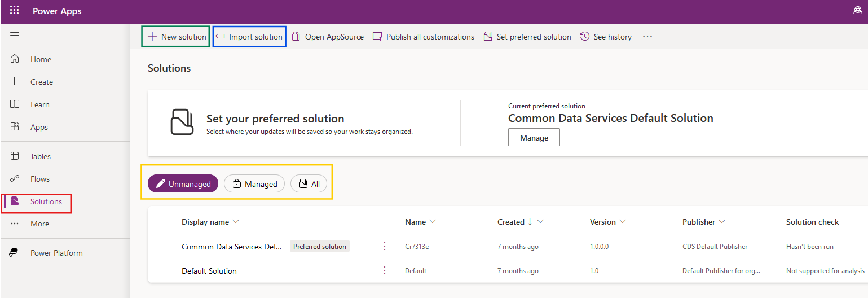The image size is (868, 298).
Task: Click See history text label
Action: click(x=613, y=37)
